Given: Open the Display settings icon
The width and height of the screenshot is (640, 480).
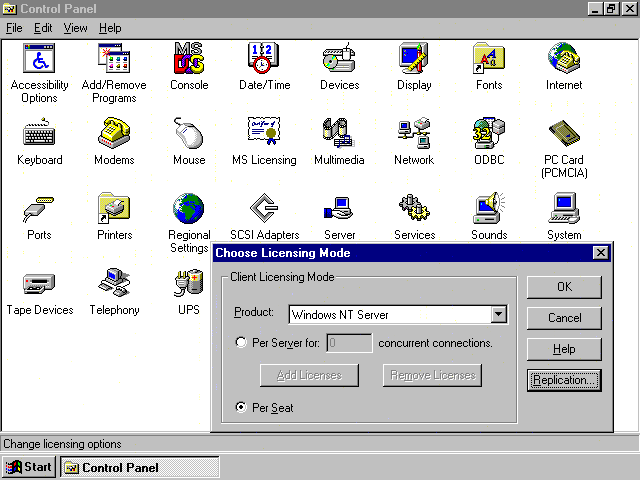Looking at the screenshot, I should point(414,58).
